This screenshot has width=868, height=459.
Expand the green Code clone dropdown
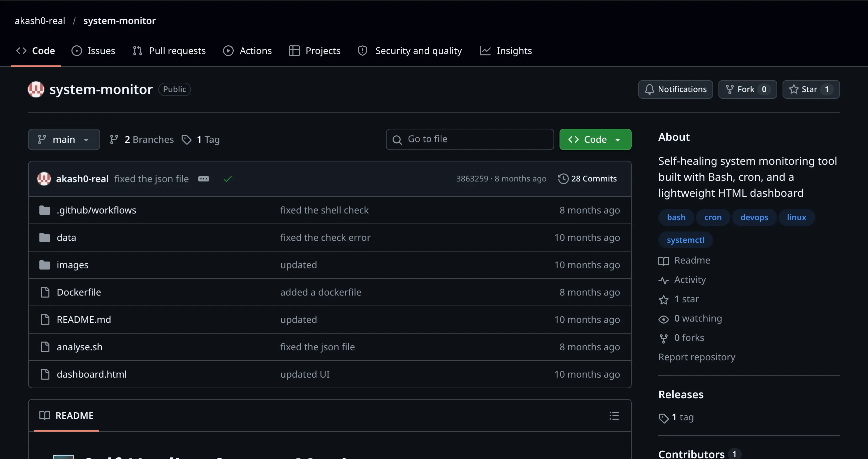pos(595,139)
